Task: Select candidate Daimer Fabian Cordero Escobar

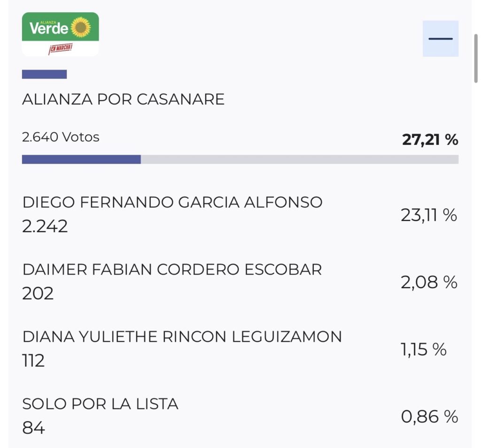Action: pyautogui.click(x=172, y=269)
